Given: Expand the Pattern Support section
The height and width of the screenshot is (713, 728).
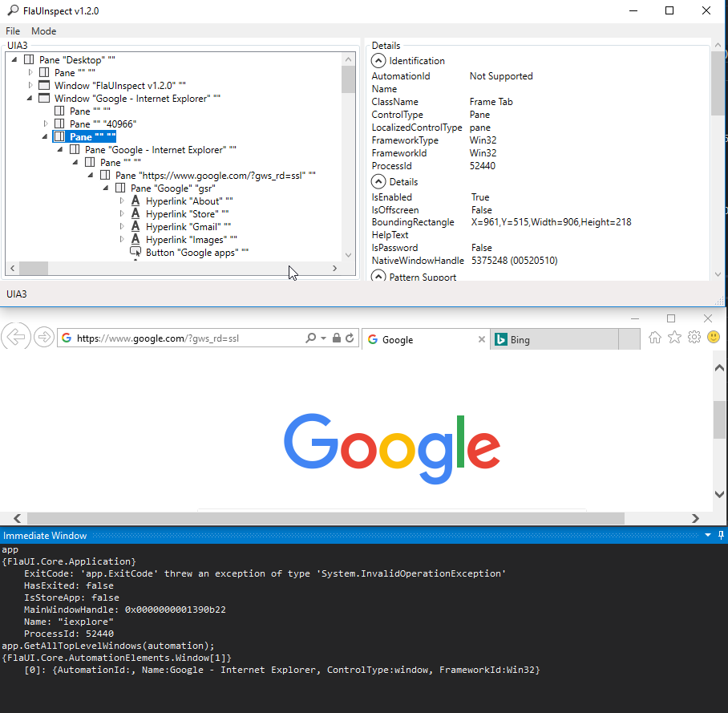Looking at the screenshot, I should tap(378, 277).
